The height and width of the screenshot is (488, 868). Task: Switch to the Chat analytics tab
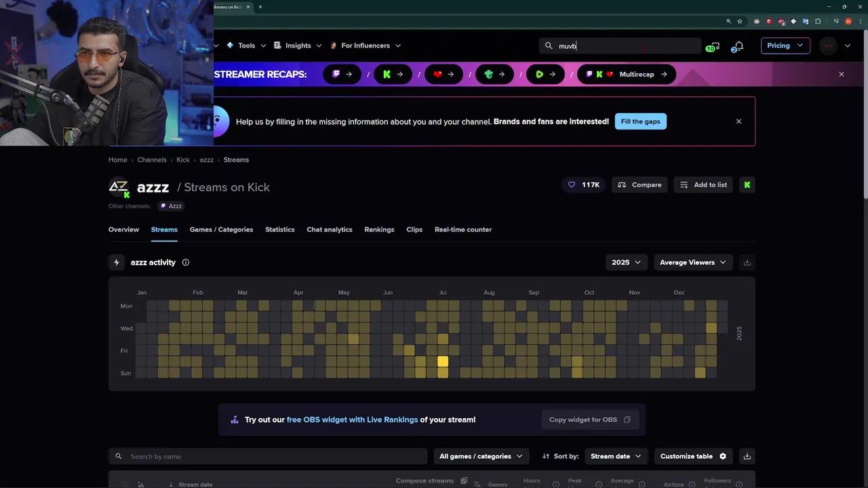click(x=330, y=230)
